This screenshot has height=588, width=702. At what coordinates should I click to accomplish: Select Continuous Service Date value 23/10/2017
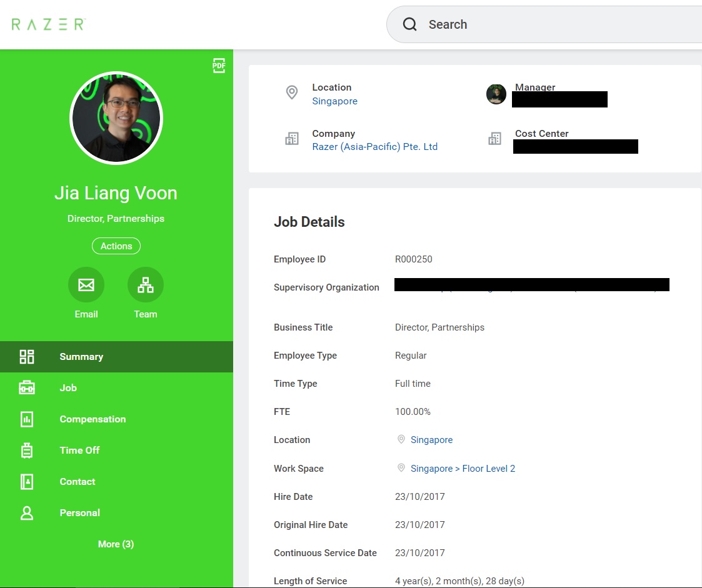coord(420,553)
